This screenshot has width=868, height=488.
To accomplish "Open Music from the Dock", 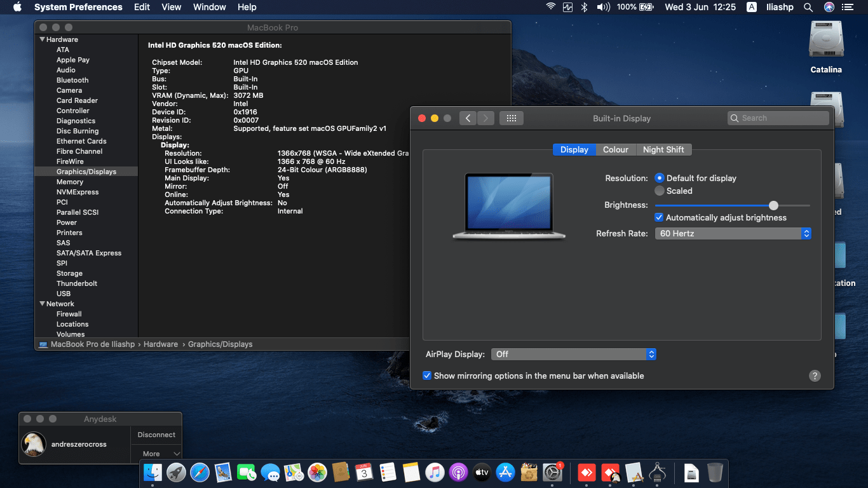I will [x=435, y=472].
